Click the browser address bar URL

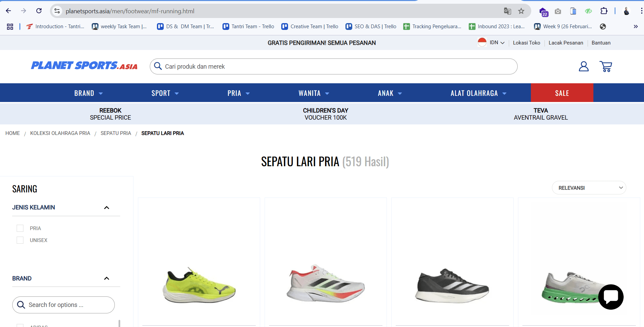[130, 11]
